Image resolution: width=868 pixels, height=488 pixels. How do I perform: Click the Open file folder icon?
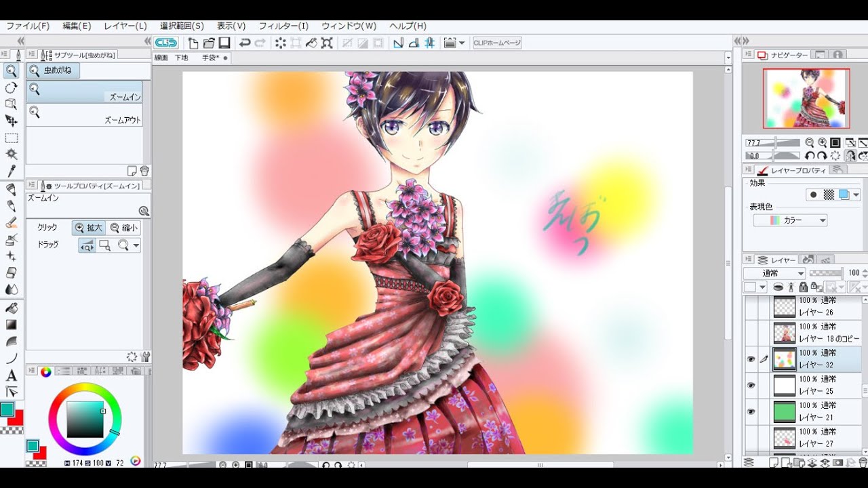coord(209,43)
